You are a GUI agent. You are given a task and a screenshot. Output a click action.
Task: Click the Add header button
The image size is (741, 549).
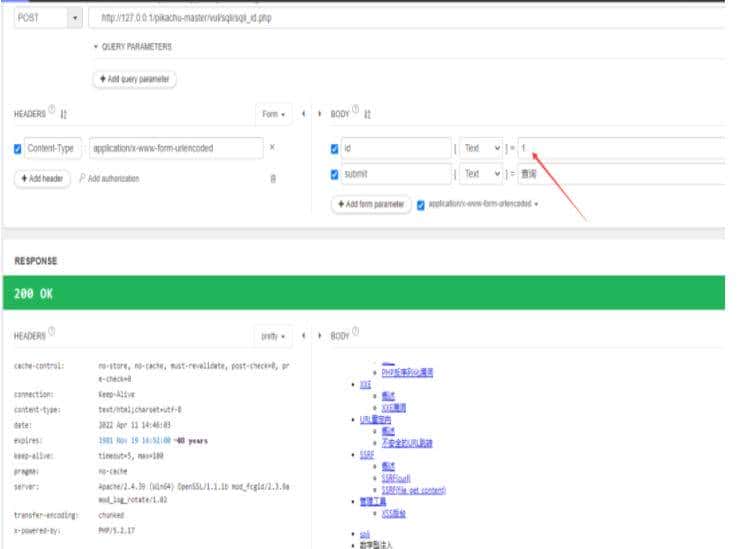[43, 179]
